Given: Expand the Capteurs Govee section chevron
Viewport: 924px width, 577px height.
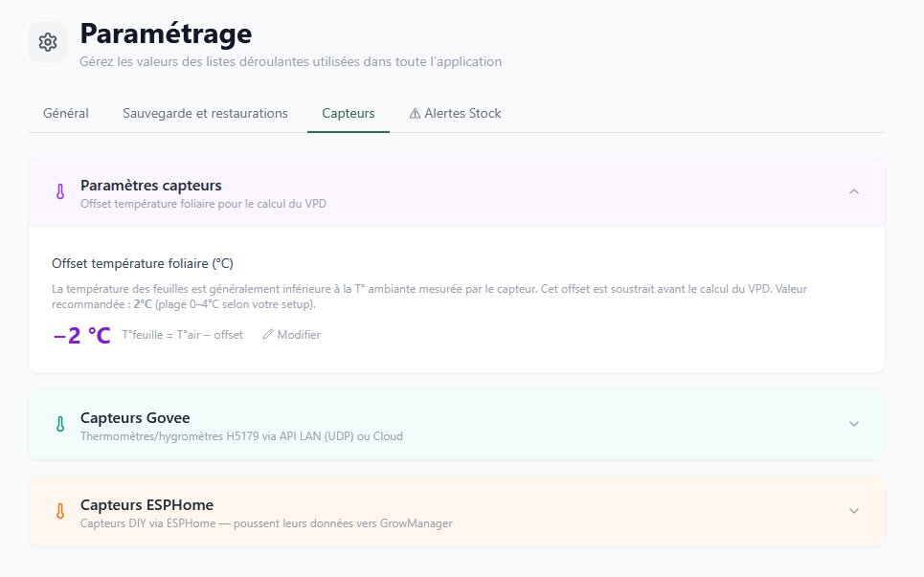Looking at the screenshot, I should [x=854, y=424].
